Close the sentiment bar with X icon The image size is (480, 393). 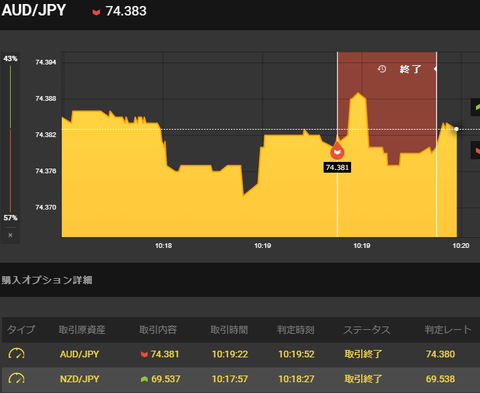point(10,235)
